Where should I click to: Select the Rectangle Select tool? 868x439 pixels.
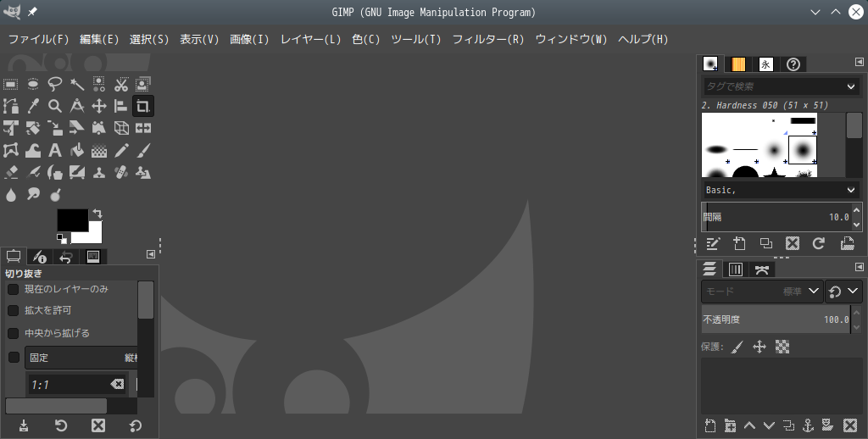[10, 84]
